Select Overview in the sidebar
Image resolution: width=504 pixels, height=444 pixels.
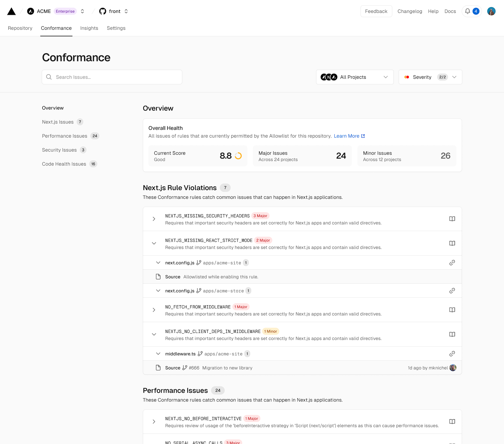coord(53,108)
